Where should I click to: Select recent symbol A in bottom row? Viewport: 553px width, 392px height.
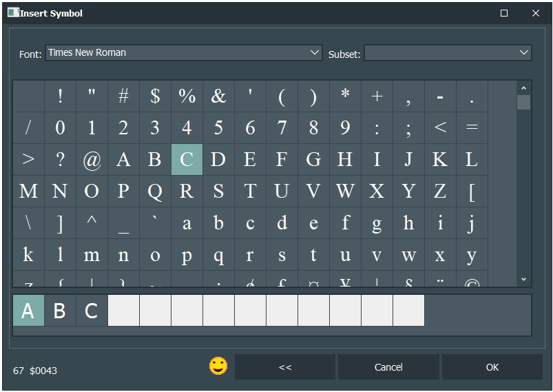[x=28, y=311]
